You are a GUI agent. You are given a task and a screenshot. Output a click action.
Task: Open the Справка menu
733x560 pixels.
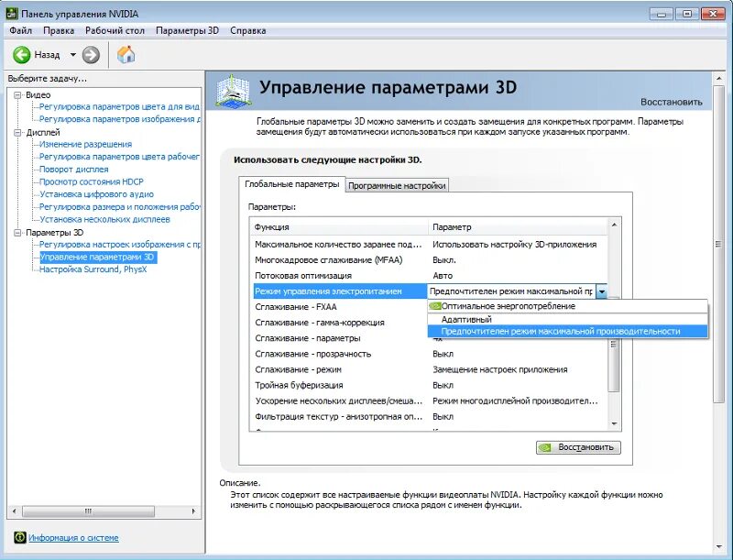pos(247,30)
